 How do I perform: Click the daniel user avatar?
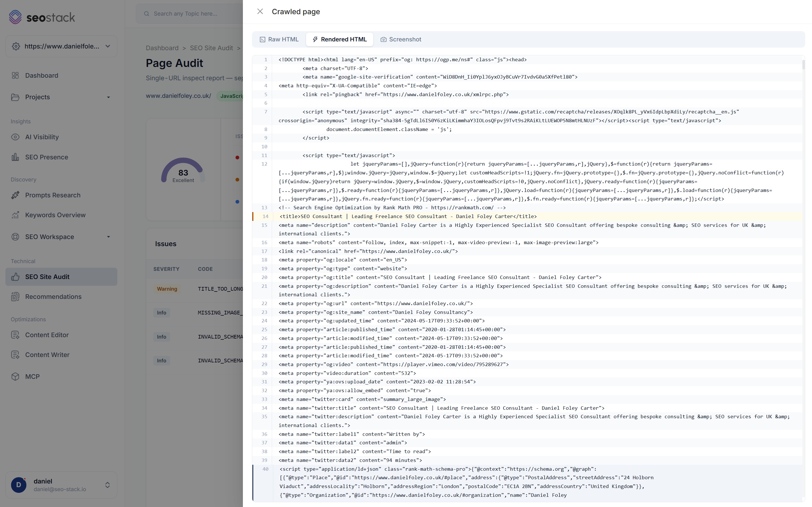(19, 485)
